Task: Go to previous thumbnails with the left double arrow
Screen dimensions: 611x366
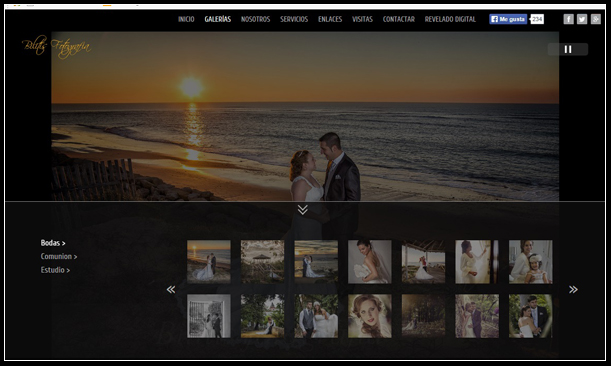Action: point(171,289)
